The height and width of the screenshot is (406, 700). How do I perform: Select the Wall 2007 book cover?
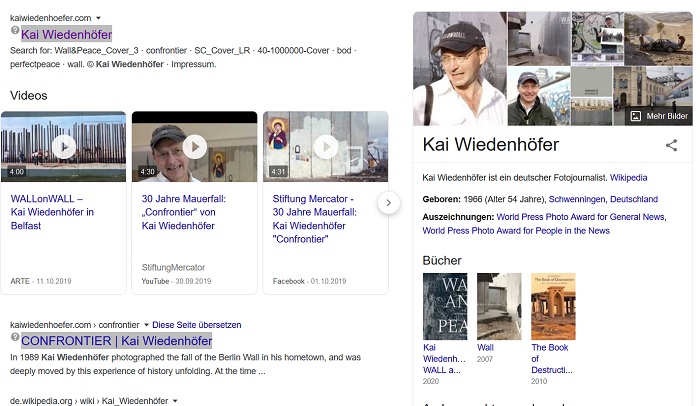click(x=499, y=306)
